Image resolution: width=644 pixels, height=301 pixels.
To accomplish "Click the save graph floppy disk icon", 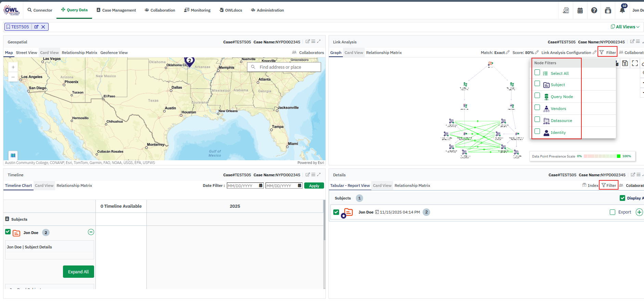I will 625,63.
